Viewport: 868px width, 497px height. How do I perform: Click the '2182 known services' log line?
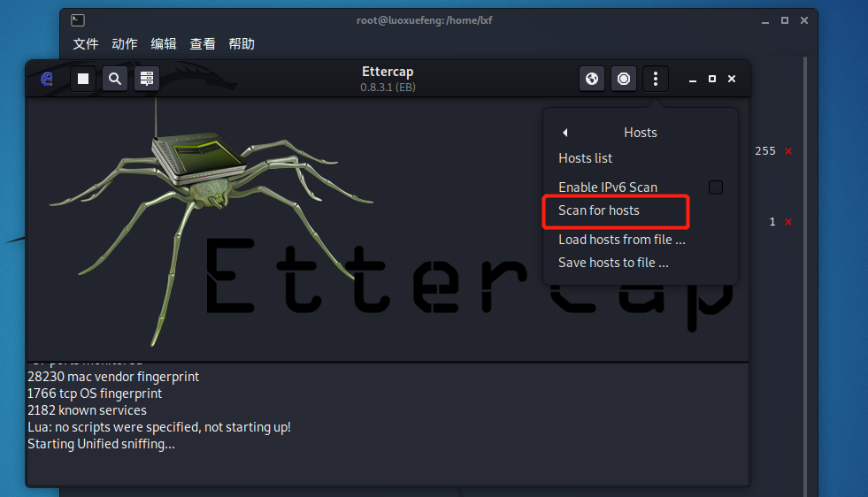click(88, 410)
